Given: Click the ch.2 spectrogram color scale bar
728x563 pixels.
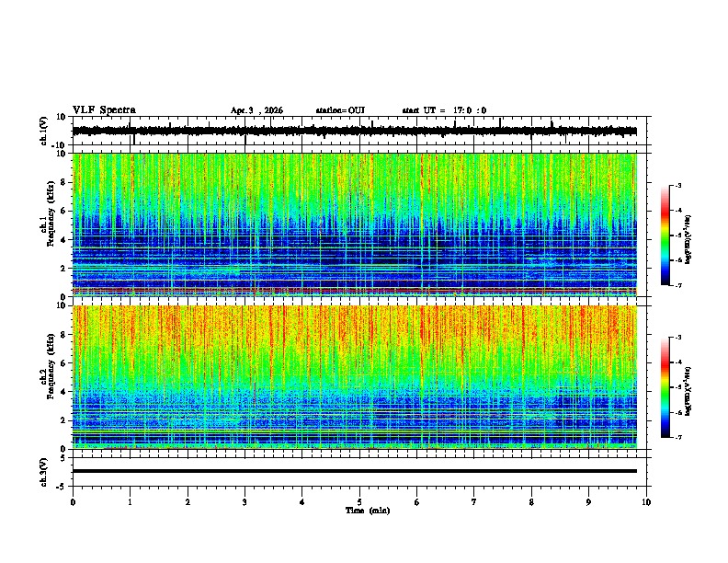Looking at the screenshot, I should click(x=665, y=387).
